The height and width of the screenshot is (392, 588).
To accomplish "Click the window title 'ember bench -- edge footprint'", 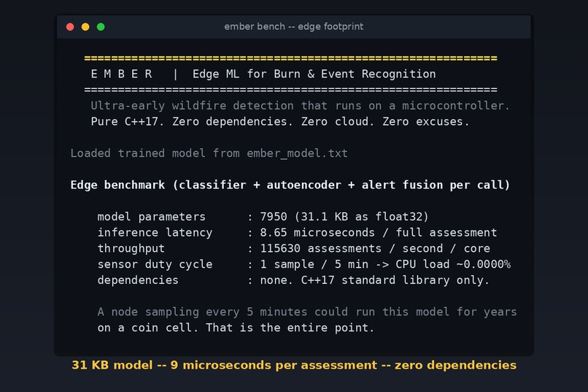I will pos(293,26).
